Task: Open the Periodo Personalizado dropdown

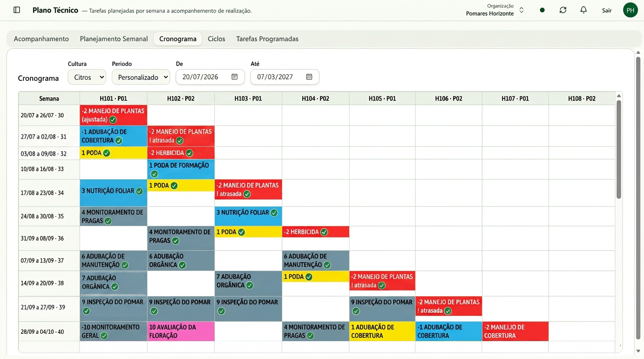Action: click(141, 77)
